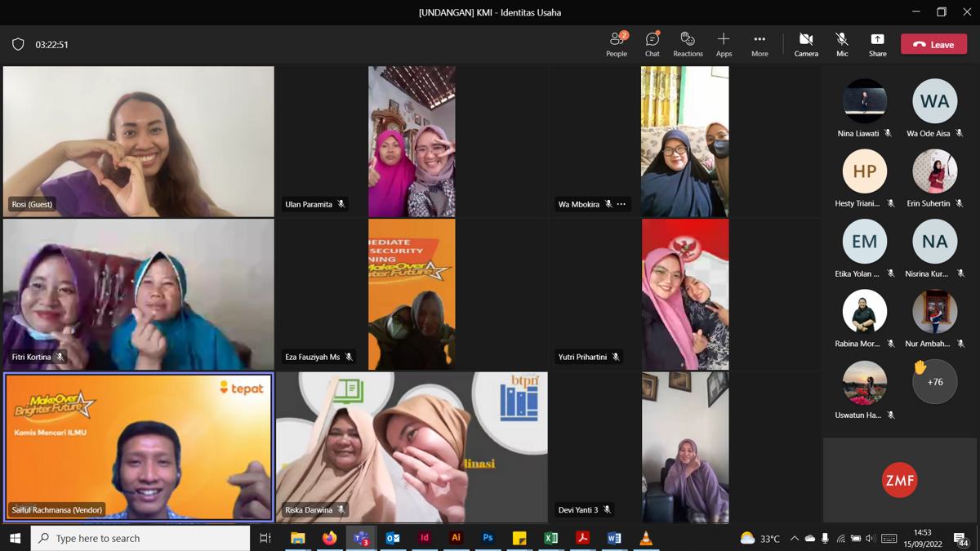Select Riska Darwina video tile
The image size is (980, 551).
[412, 447]
